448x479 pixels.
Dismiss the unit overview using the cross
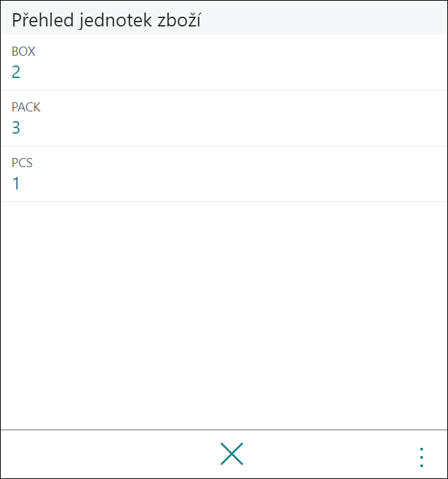(x=231, y=454)
